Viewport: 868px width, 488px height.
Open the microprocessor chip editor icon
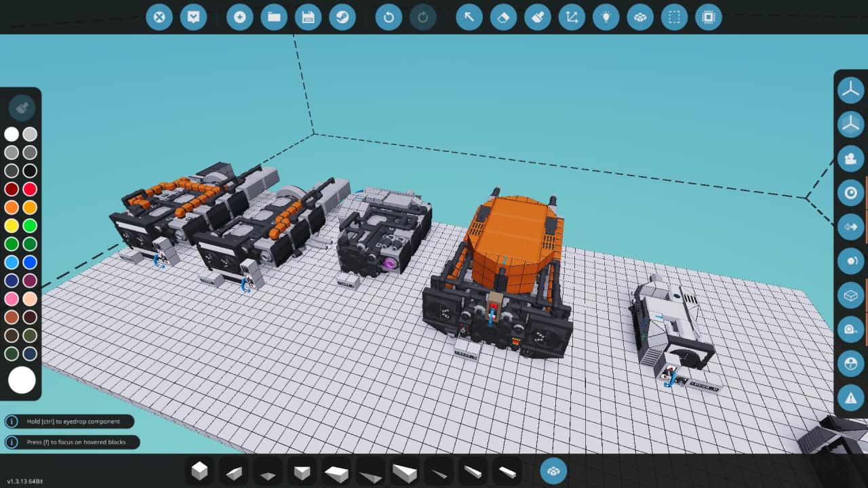[709, 18]
